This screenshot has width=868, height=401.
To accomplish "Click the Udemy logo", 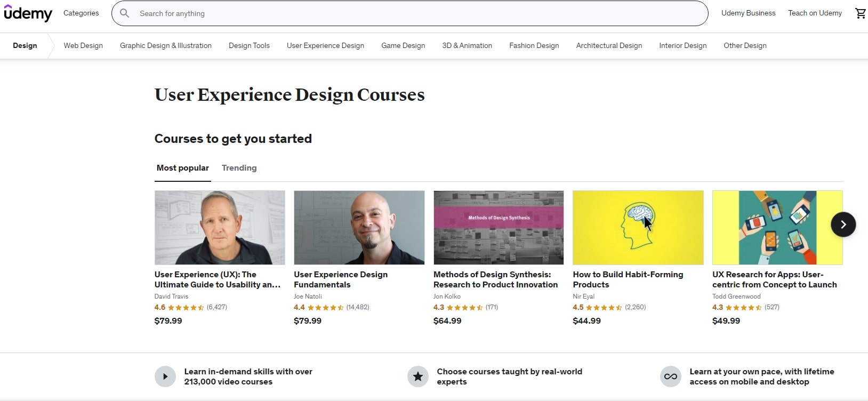I will [28, 13].
